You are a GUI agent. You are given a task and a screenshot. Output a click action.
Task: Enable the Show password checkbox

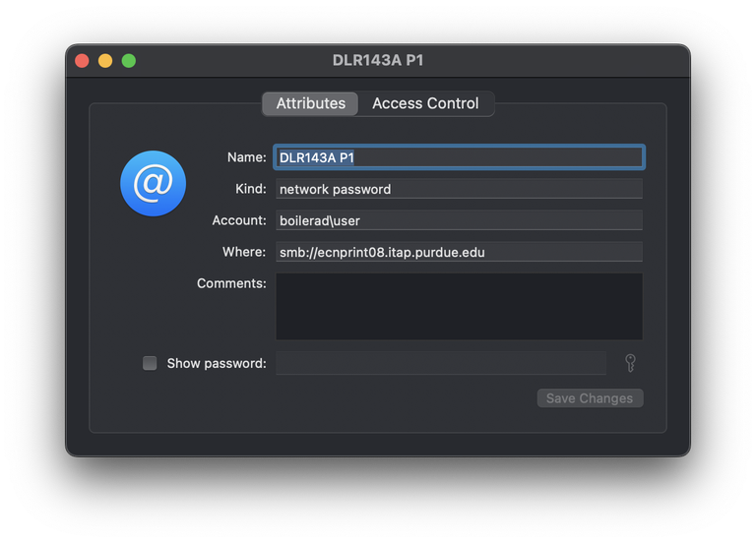point(150,363)
